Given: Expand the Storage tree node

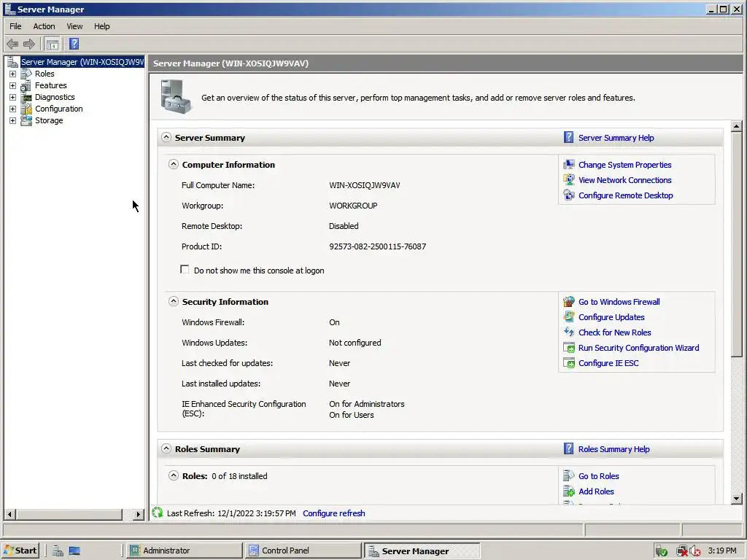Looking at the screenshot, I should [x=13, y=120].
